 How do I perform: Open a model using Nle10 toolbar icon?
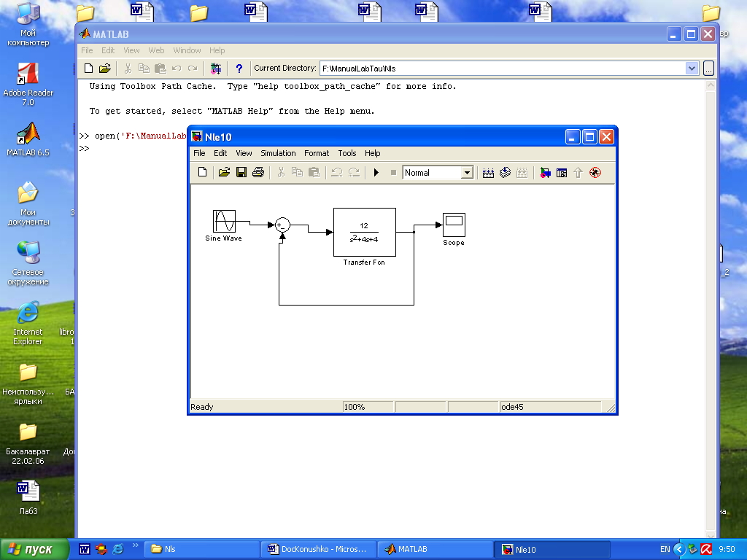pos(224,172)
